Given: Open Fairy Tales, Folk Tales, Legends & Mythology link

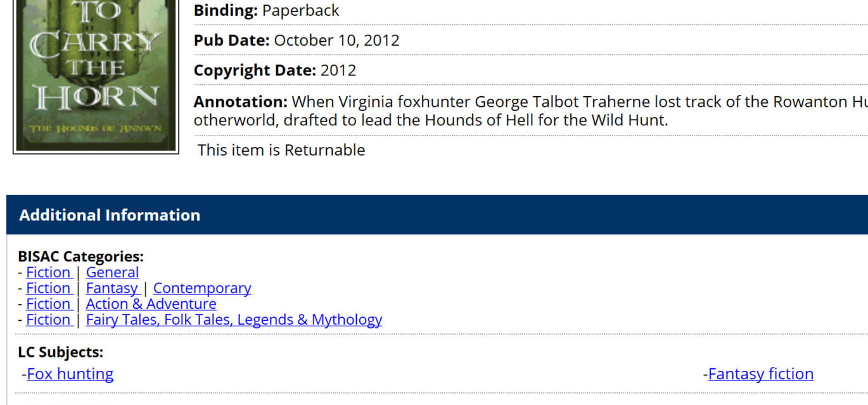Looking at the screenshot, I should pos(234,320).
